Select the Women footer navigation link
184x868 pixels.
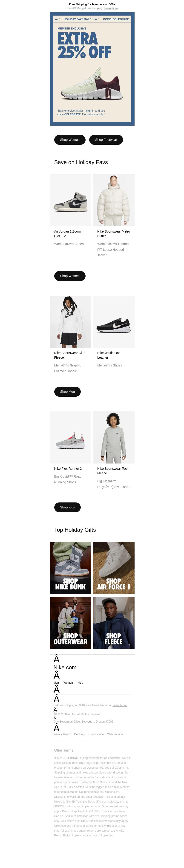point(68,683)
